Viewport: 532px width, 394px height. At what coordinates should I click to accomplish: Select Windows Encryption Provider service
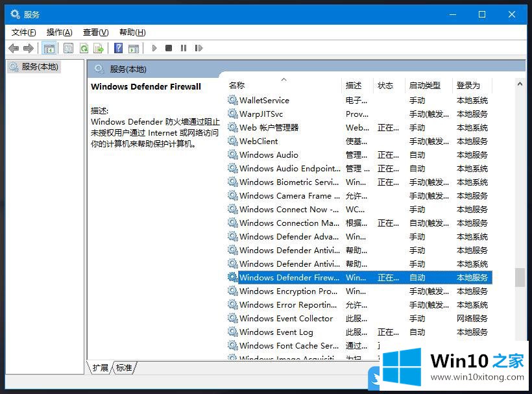click(x=359, y=291)
